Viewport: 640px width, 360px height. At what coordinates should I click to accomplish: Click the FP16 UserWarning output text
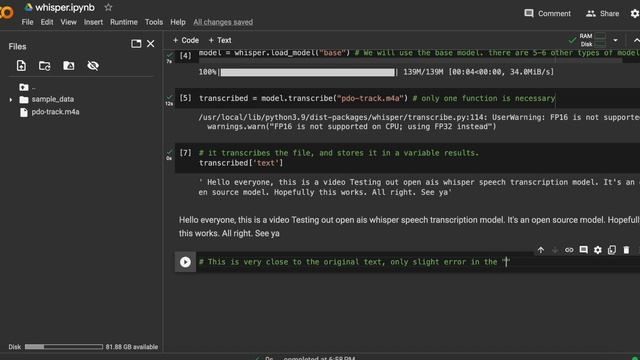[419, 122]
